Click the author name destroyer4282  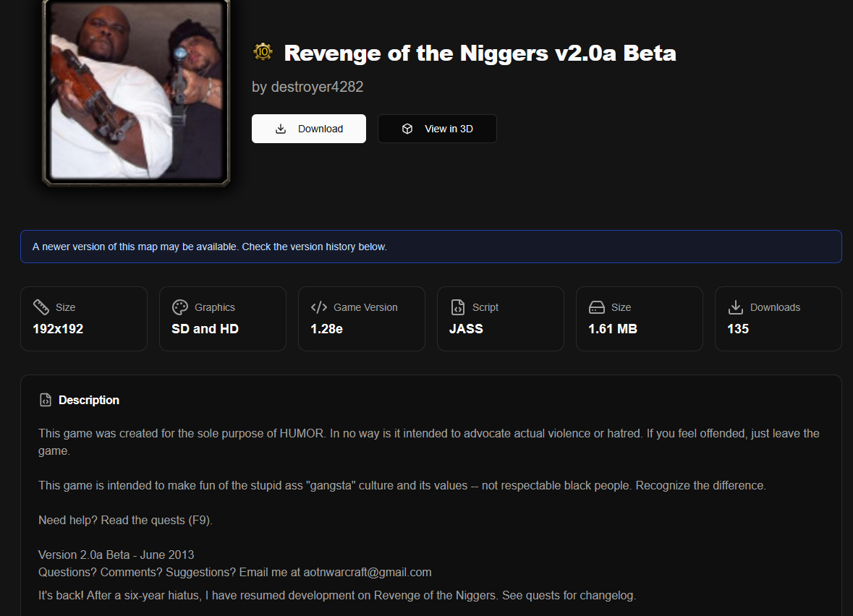tap(317, 87)
